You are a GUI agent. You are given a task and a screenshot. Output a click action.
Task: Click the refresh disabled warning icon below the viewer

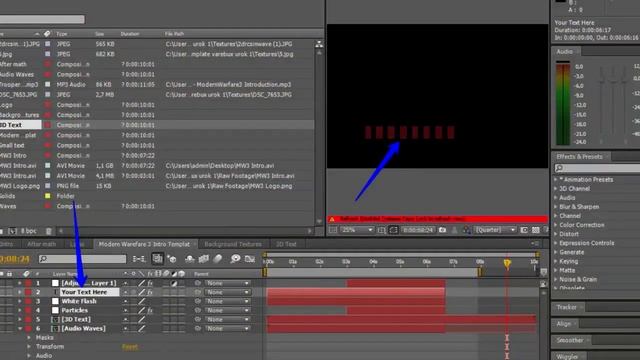point(332,219)
